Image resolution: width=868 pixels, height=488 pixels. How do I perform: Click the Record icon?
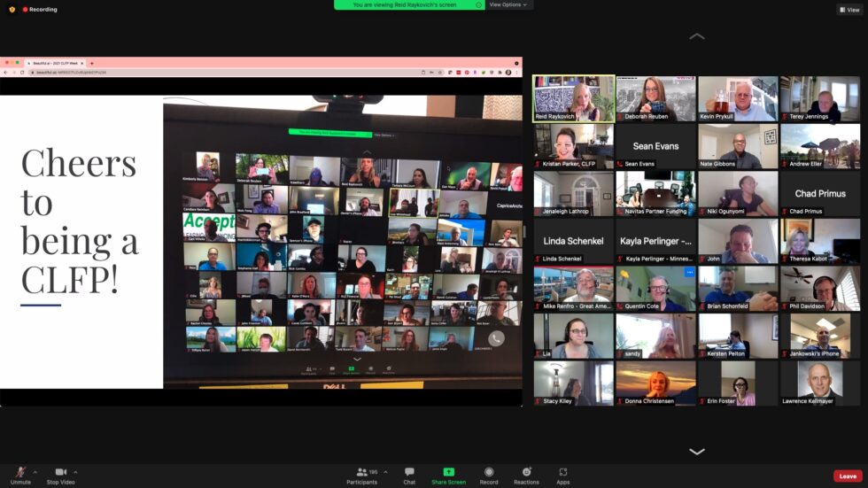[489, 473]
